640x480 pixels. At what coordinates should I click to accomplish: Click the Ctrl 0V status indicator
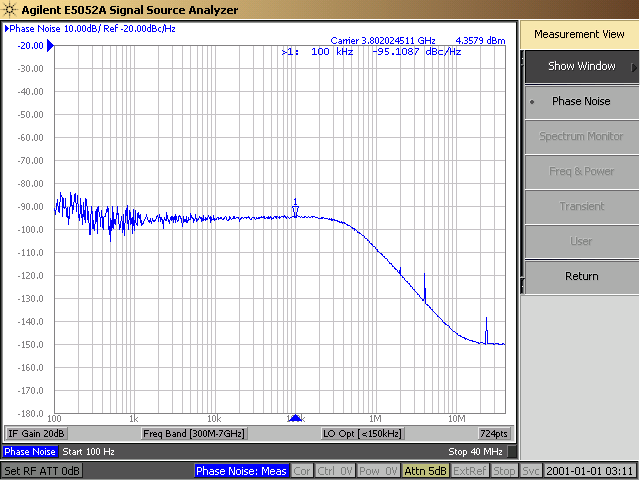click(x=334, y=471)
